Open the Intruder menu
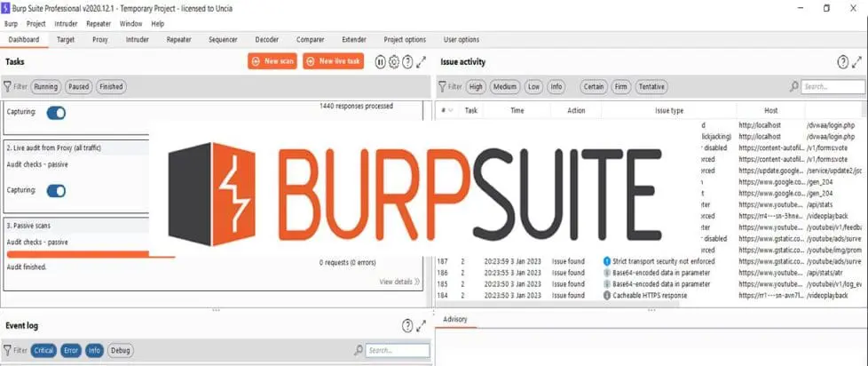The image size is (868, 366). (x=67, y=23)
